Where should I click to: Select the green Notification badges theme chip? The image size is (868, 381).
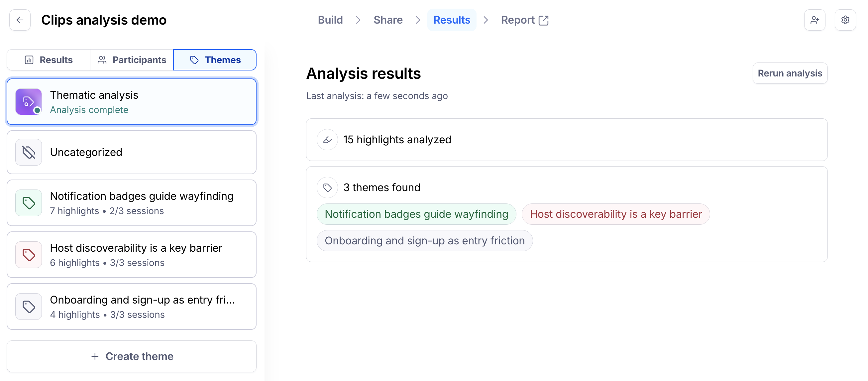point(416,214)
